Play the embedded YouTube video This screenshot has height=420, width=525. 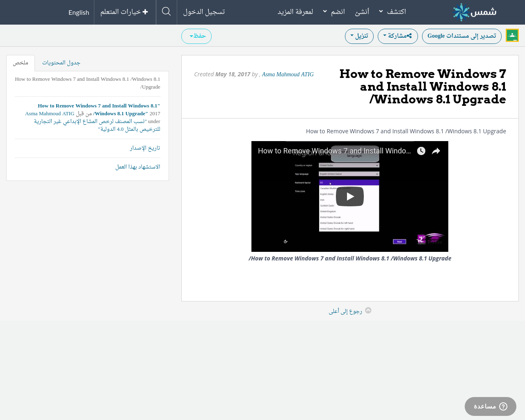point(349,196)
